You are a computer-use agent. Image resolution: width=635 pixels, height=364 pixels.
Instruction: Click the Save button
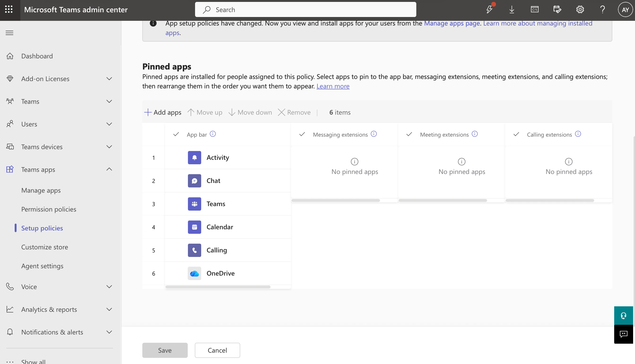[x=165, y=350]
